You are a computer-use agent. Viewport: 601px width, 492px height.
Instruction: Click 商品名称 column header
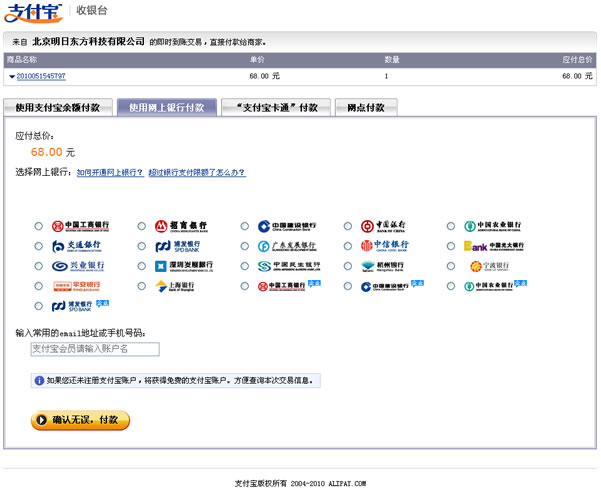(22, 59)
